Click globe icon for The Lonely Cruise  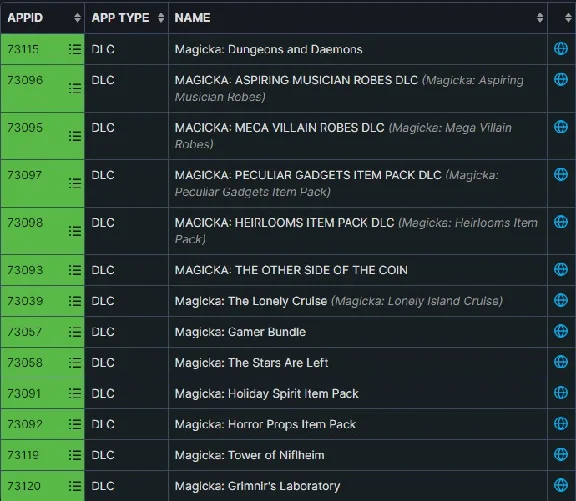click(561, 300)
